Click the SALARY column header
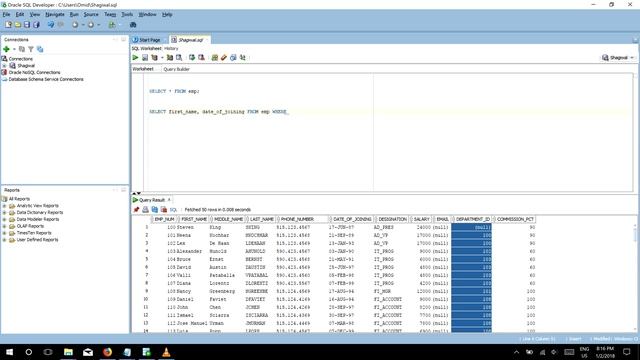 [422, 219]
